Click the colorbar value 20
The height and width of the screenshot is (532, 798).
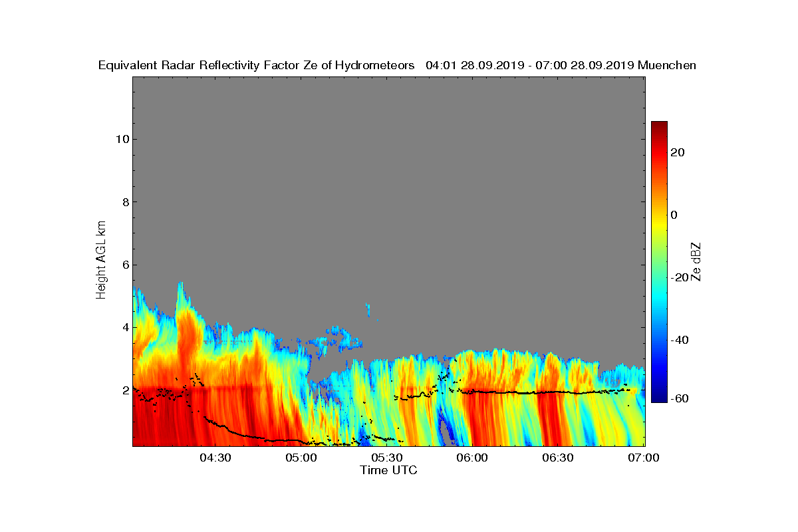(678, 152)
